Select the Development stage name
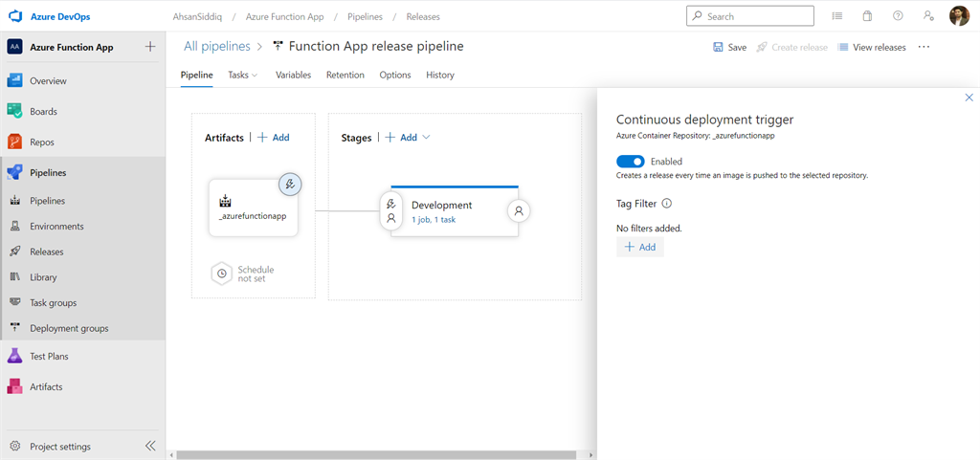 [442, 205]
